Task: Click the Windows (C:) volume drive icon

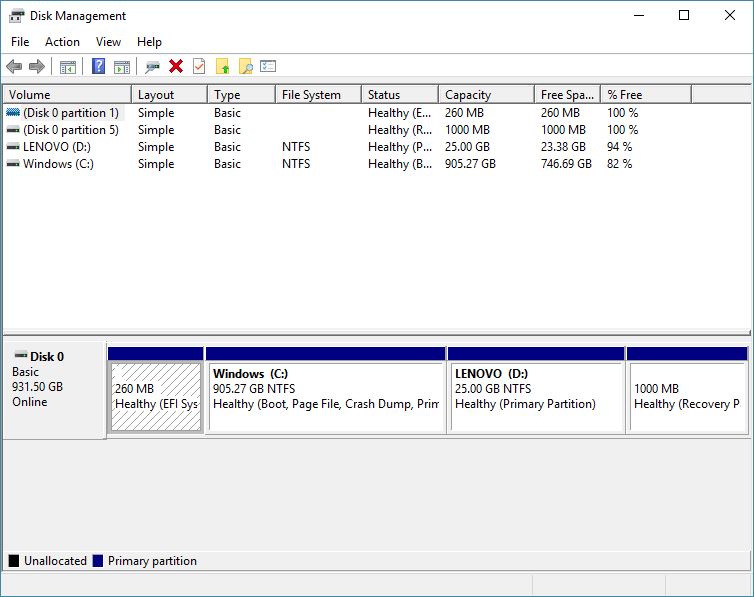Action: pyautogui.click(x=13, y=164)
